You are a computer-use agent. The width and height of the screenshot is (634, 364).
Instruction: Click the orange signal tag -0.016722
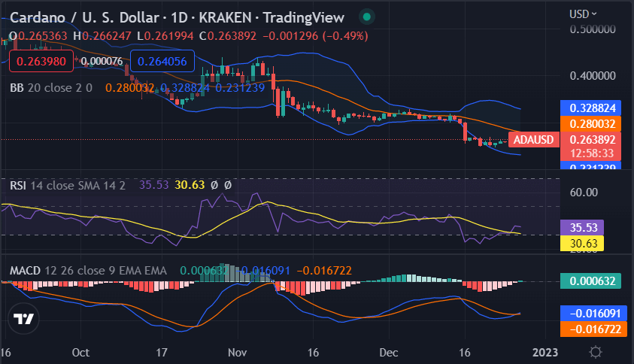coord(593,329)
